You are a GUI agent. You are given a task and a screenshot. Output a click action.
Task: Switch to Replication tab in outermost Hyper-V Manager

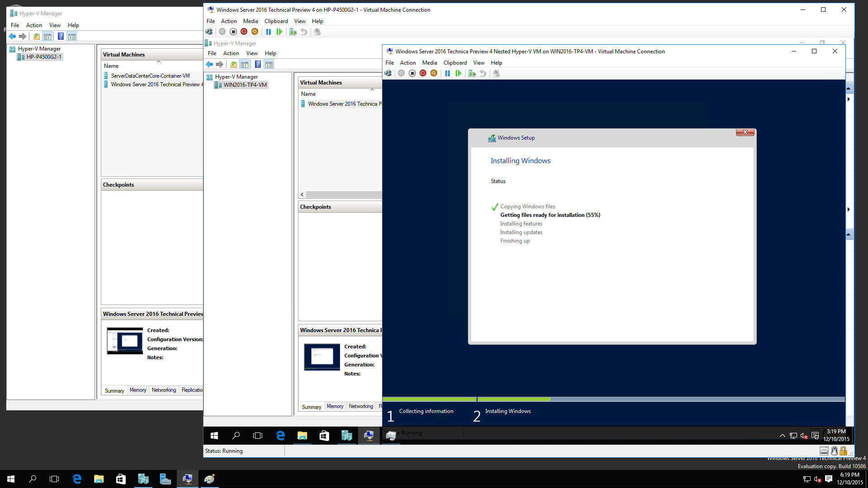point(192,390)
